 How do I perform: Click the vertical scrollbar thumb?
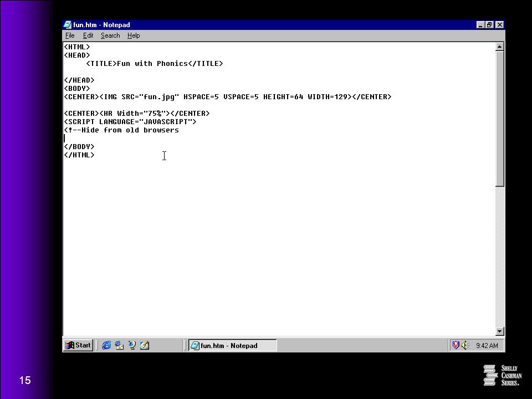click(499, 119)
